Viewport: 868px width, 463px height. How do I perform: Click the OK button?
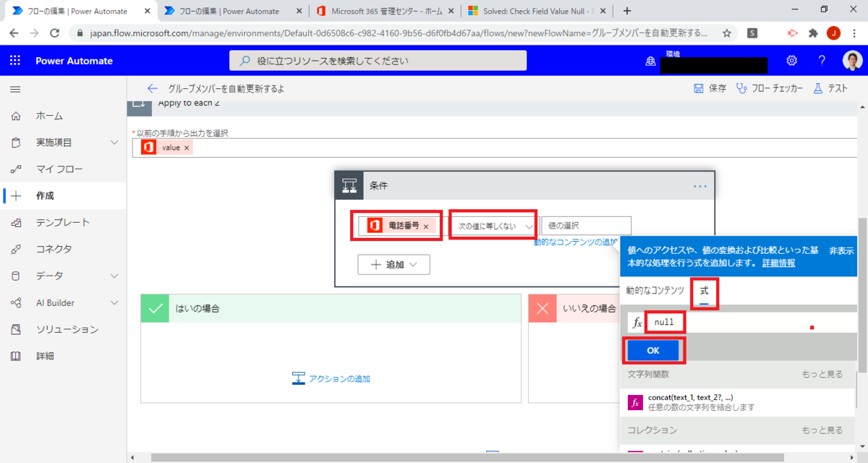tap(653, 350)
